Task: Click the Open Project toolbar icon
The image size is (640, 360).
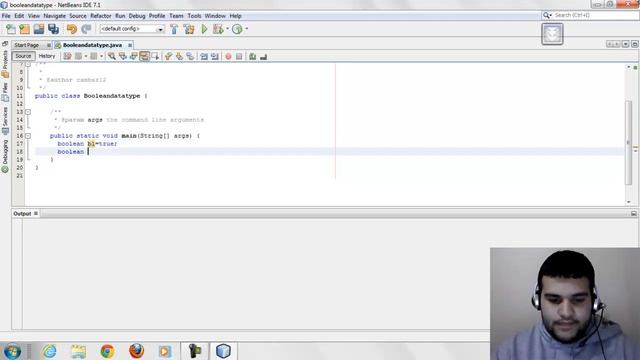Action: (39, 29)
